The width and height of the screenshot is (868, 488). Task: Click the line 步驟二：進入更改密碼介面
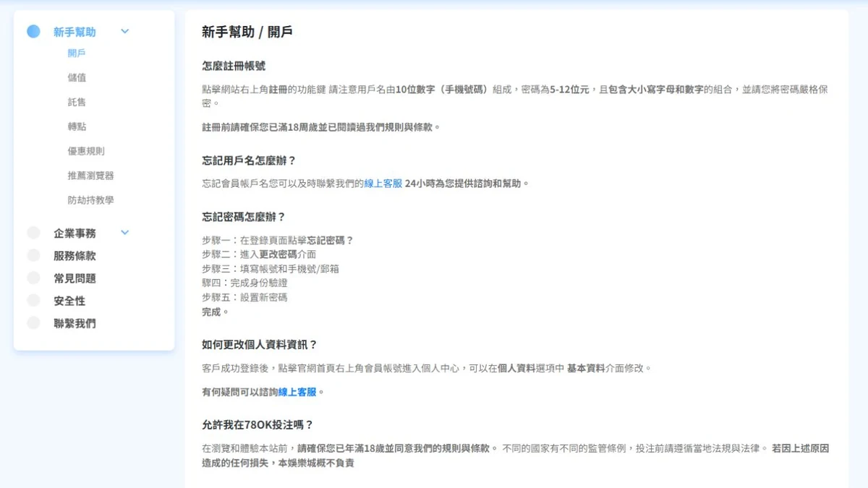[259, 254]
